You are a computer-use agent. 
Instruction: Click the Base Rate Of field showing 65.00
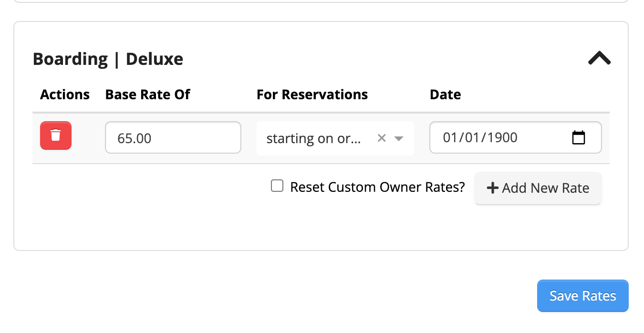(x=173, y=137)
